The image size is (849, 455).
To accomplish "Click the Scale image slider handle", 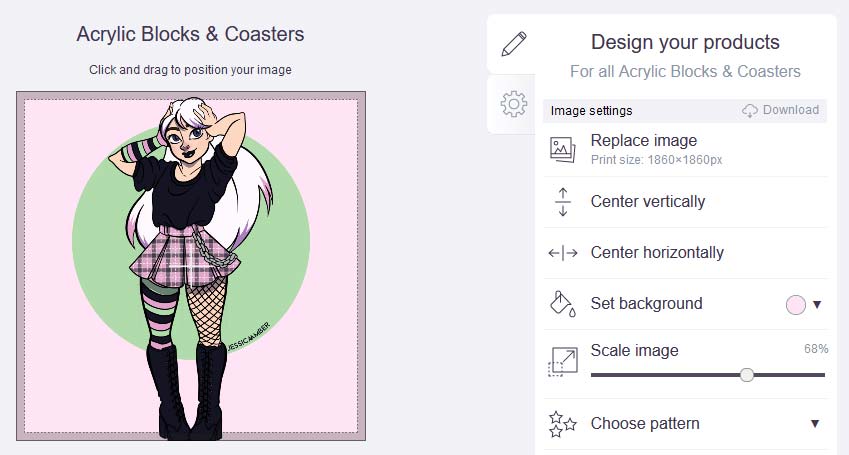I will (x=747, y=375).
